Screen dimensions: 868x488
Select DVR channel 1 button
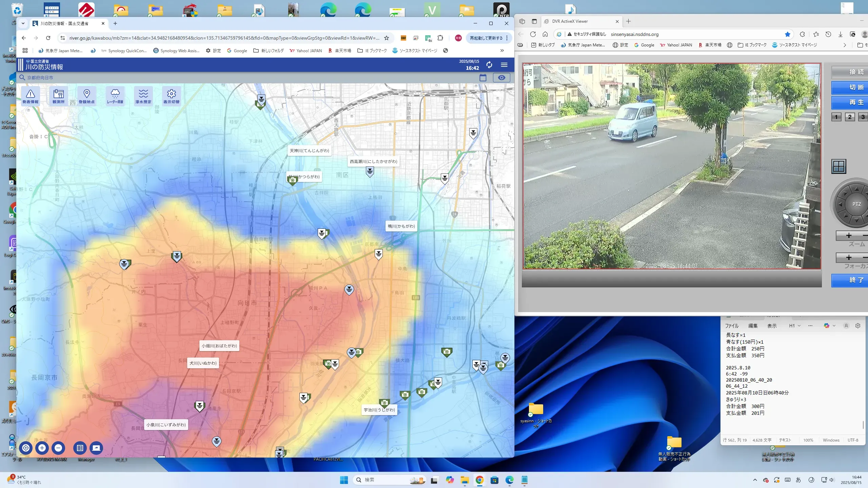836,117
